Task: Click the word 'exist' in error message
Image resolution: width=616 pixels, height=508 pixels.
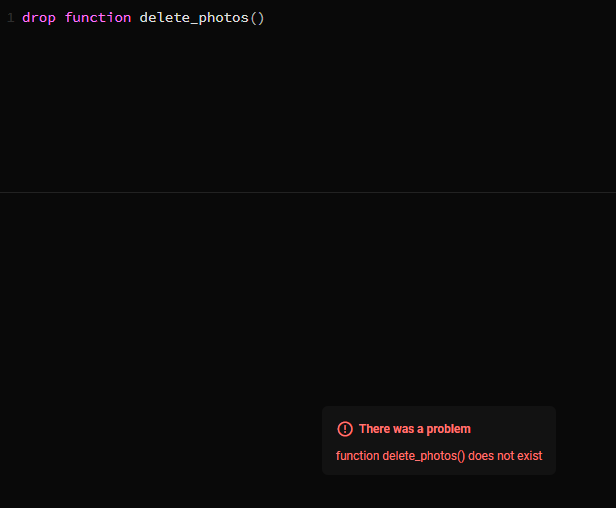Action: (x=529, y=456)
